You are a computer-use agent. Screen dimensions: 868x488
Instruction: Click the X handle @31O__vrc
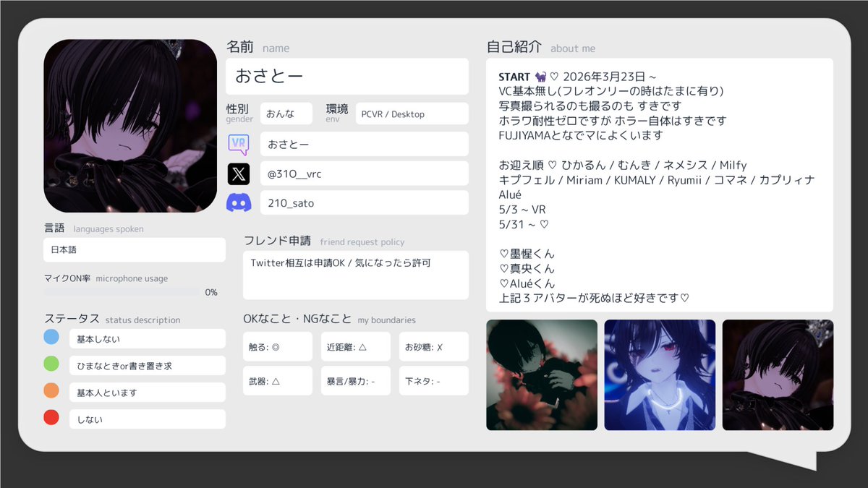365,174
